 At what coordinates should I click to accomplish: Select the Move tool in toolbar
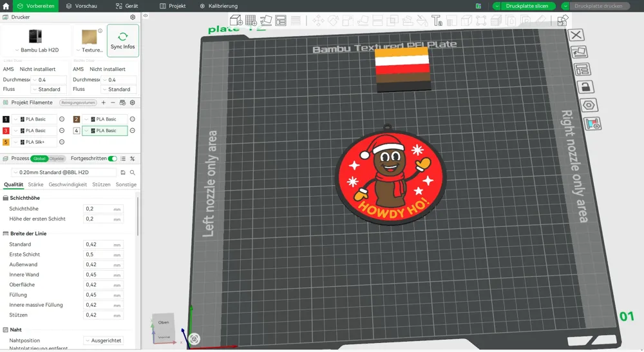pyautogui.click(x=318, y=21)
